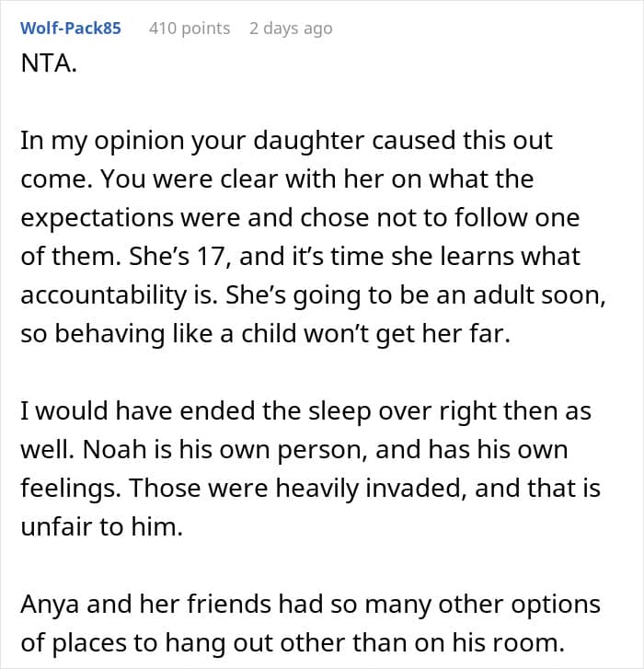The image size is (644, 669).
Task: Click the line starting expectations were and chose
Action: 300,217
